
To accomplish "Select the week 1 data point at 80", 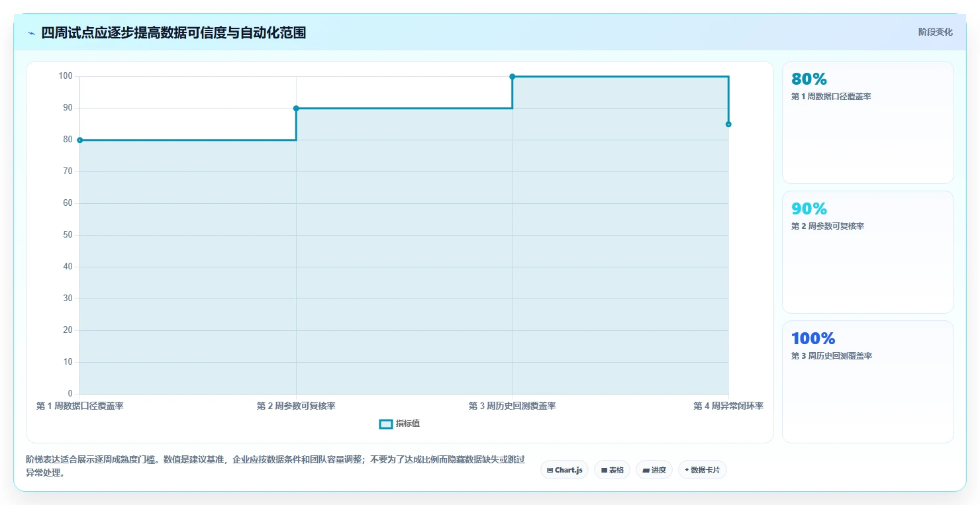I will 79,140.
